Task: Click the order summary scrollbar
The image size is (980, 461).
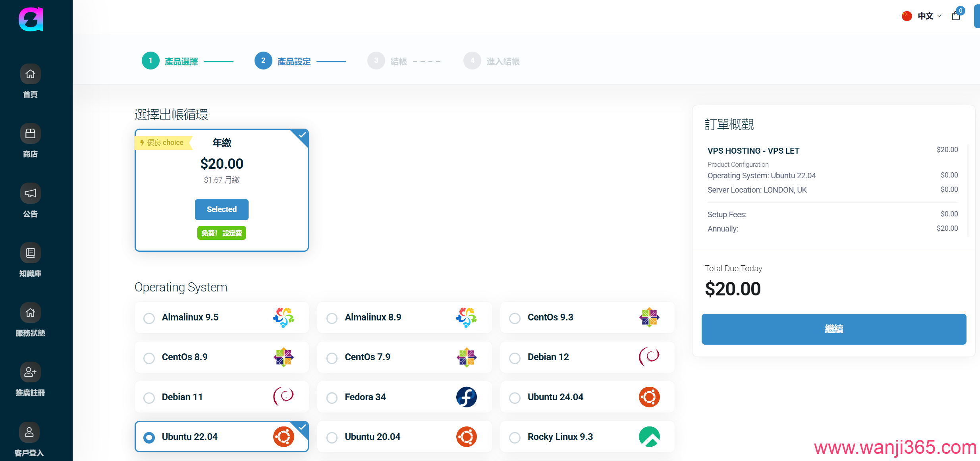Action: pos(968,191)
